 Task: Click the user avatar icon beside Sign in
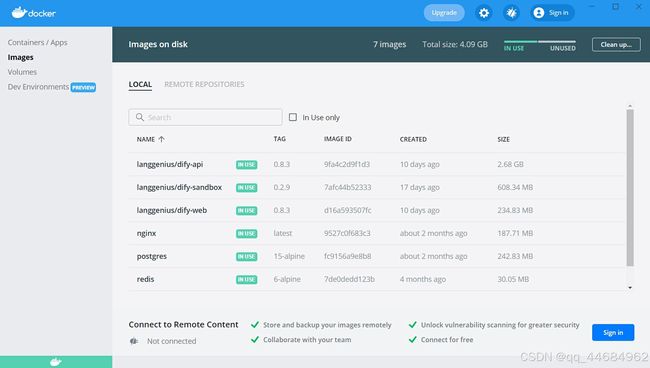coord(539,13)
